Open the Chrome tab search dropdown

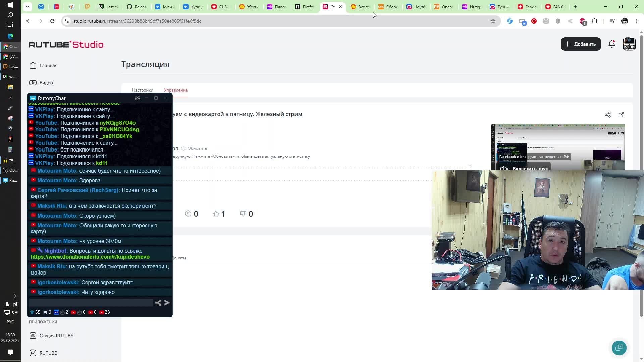(28, 7)
